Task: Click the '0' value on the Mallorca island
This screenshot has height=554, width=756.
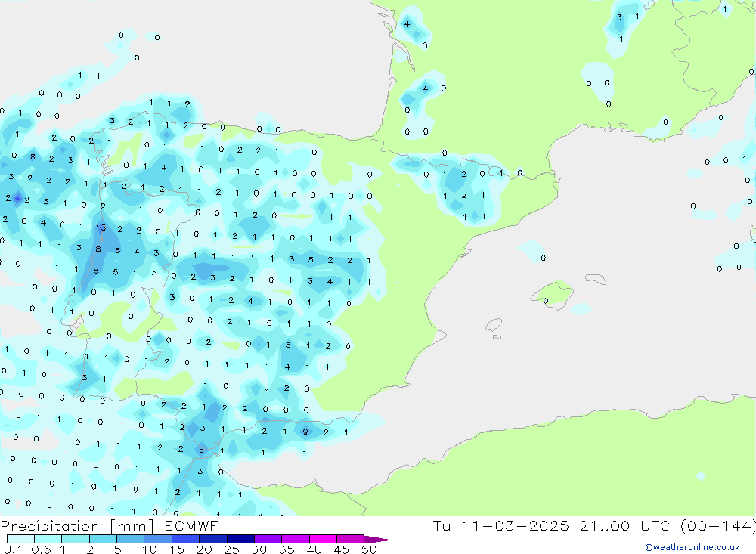Action: coord(545,301)
